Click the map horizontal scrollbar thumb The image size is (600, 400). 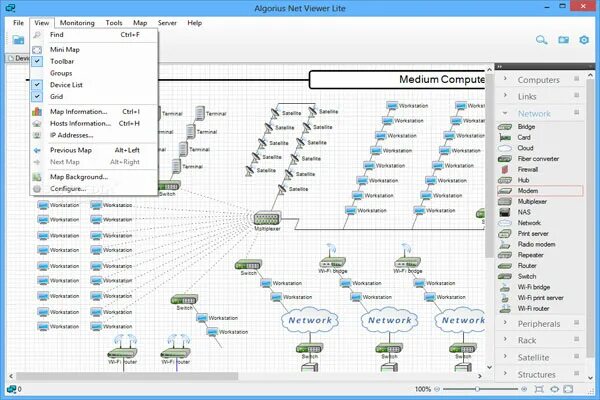pos(127,376)
